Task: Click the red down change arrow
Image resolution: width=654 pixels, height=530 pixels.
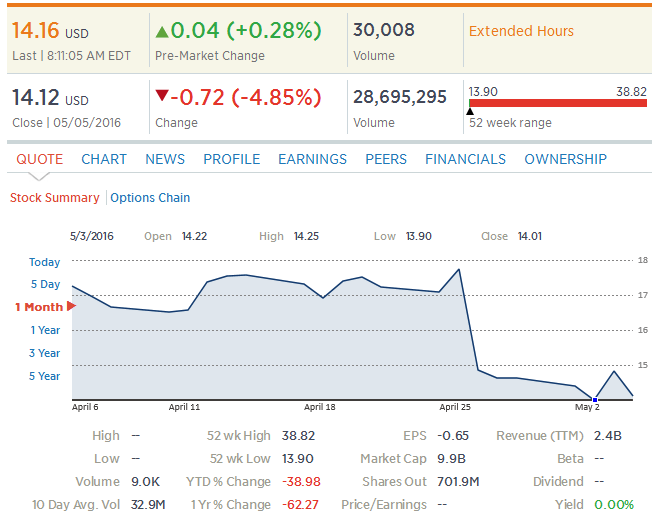Action: (x=162, y=95)
